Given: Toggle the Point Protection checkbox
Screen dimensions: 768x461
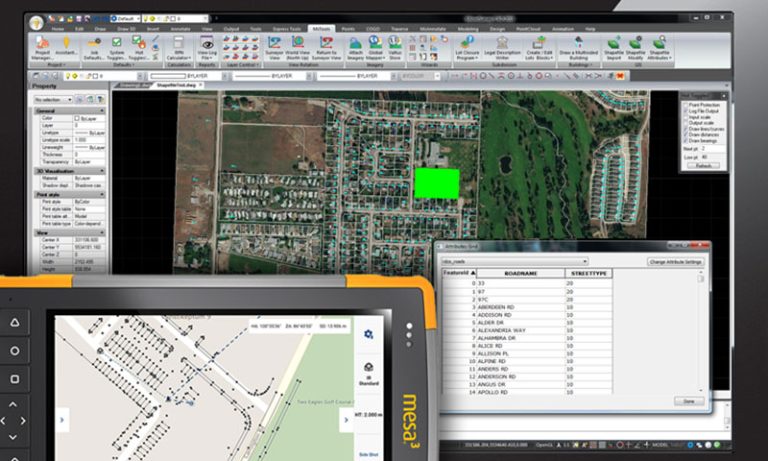Looking at the screenshot, I should pos(685,104).
